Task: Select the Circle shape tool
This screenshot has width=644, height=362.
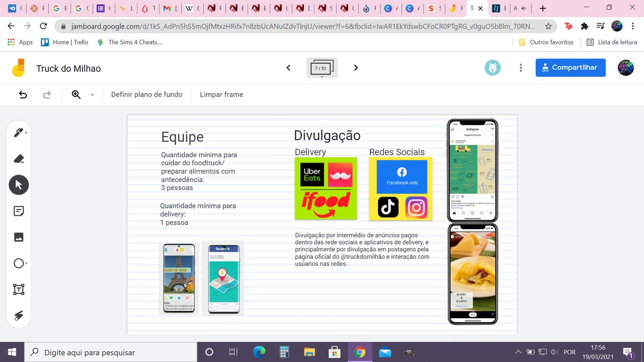Action: [x=19, y=263]
